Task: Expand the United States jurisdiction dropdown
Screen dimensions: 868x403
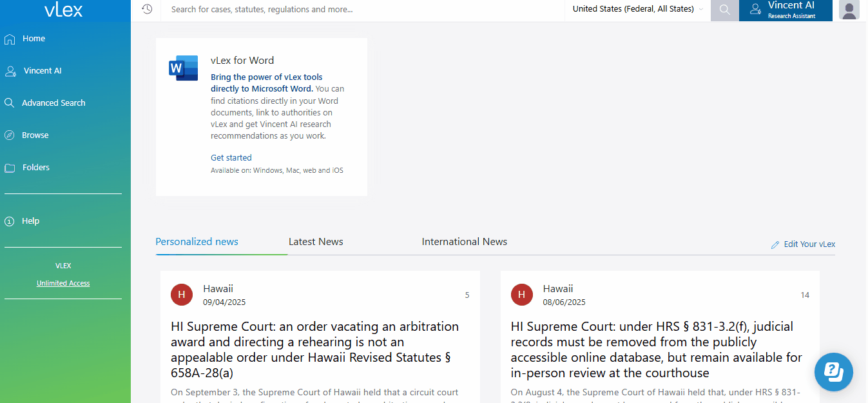Action: (x=637, y=9)
